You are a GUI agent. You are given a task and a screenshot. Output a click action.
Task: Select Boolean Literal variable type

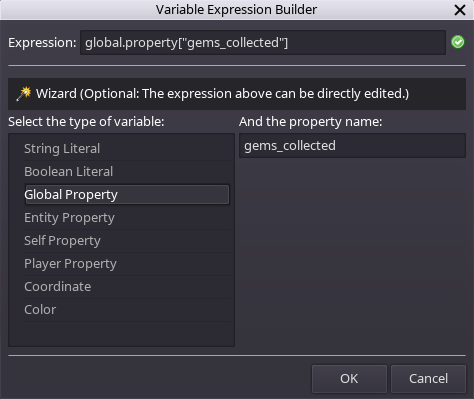127,172
